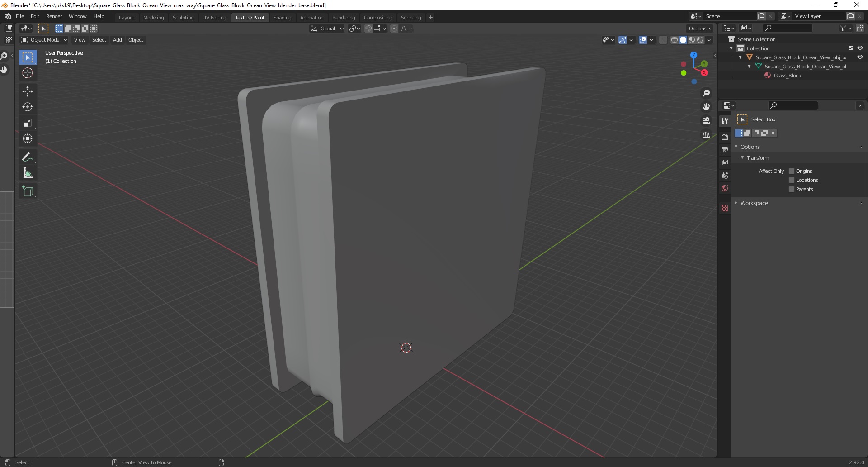868x467 pixels.
Task: Toggle the camera view icon
Action: coord(706,121)
